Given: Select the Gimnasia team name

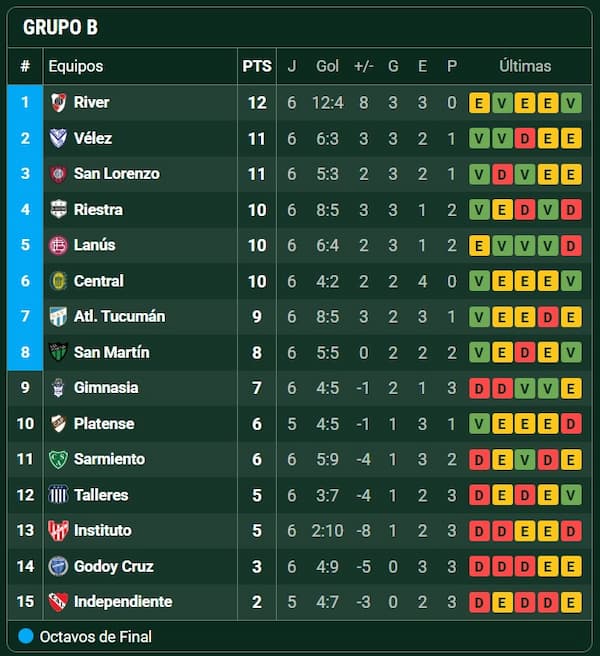Looking at the screenshot, I should tap(106, 387).
